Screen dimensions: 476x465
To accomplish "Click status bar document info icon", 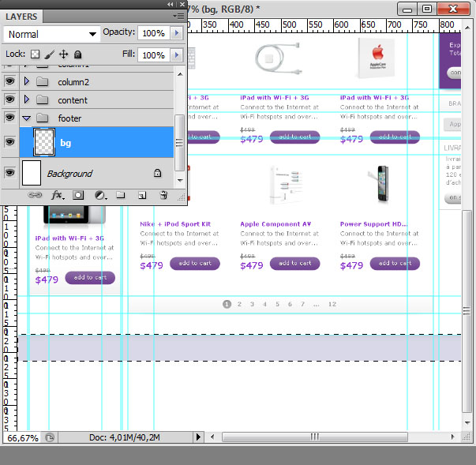I will point(50,437).
